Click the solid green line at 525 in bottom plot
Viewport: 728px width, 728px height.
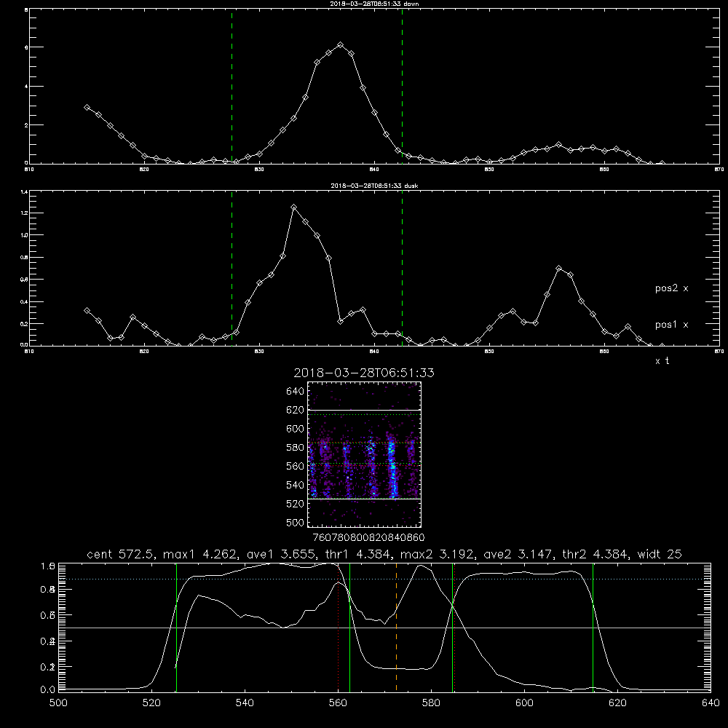click(x=176, y=627)
